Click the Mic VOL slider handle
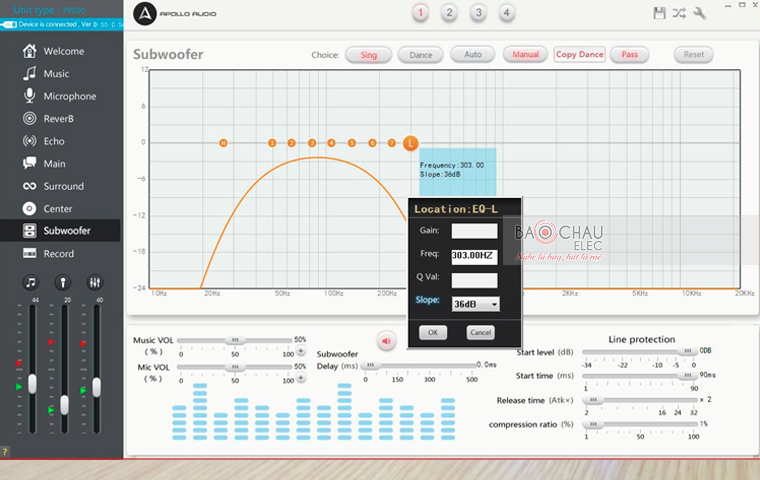Image resolution: width=760 pixels, height=480 pixels. coord(235,367)
